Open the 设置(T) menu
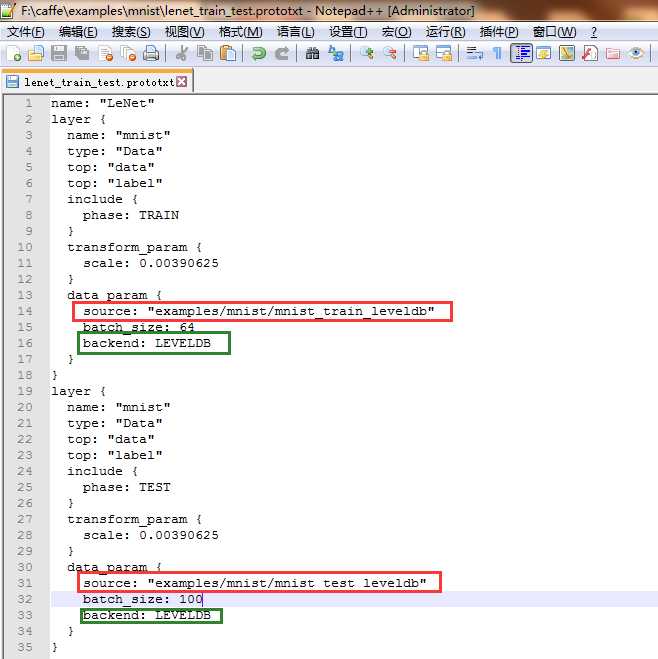The height and width of the screenshot is (659, 658). [348, 32]
